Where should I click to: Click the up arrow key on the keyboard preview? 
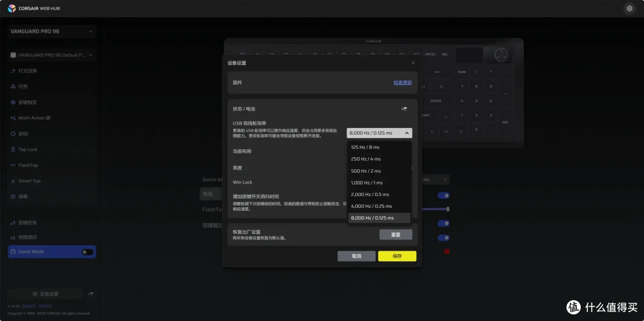pos(446,117)
